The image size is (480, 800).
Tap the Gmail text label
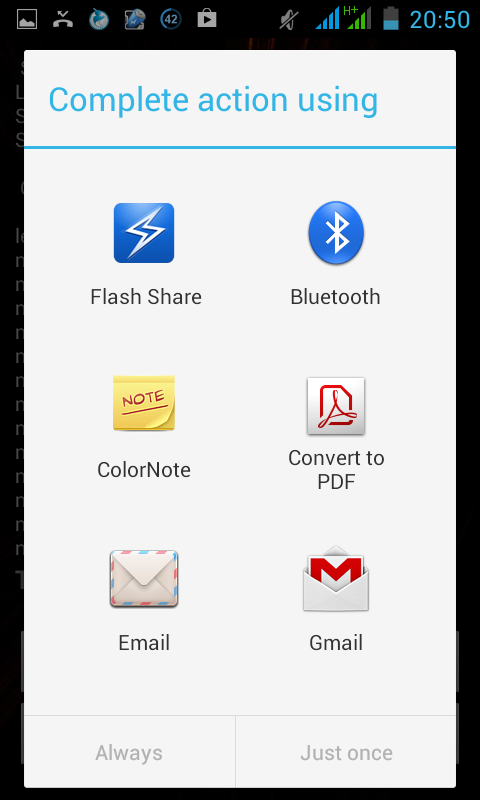click(x=336, y=643)
